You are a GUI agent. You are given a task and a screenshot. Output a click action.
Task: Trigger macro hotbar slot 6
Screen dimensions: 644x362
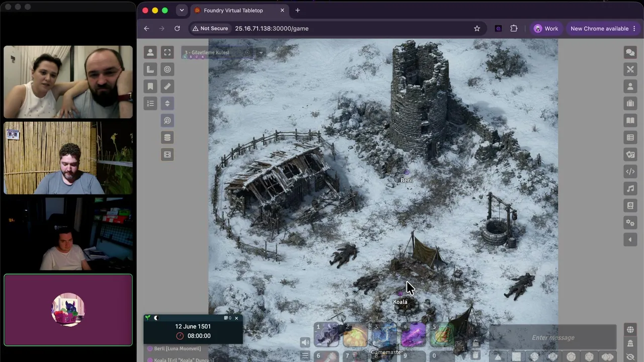327,356
